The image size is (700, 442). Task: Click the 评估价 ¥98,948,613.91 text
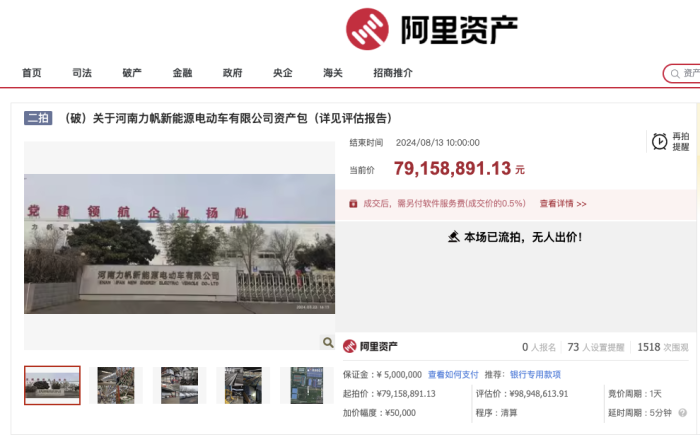click(x=522, y=394)
